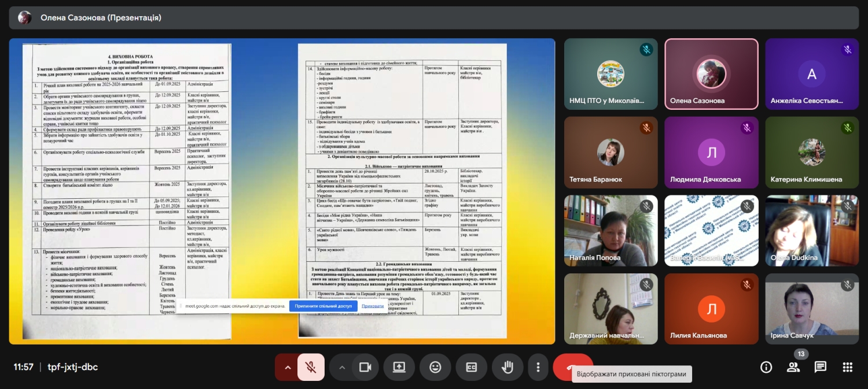The height and width of the screenshot is (389, 868).
Task: Open the meeting details info icon
Action: click(x=766, y=367)
